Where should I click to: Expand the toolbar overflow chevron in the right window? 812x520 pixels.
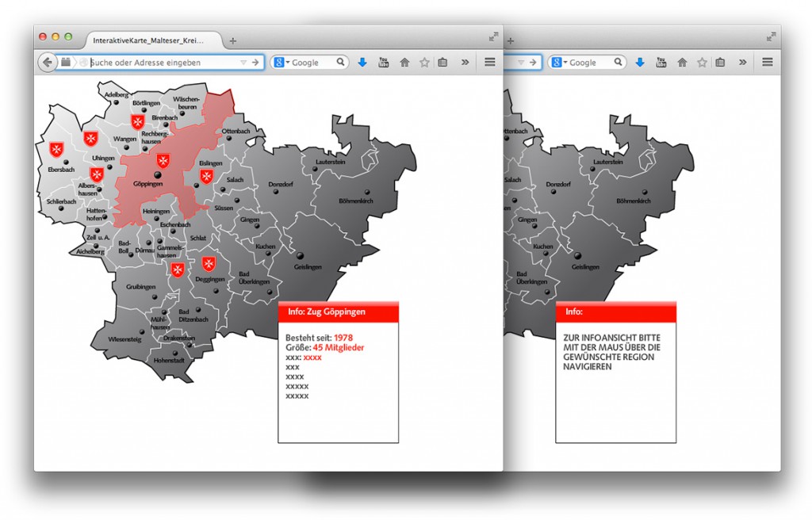742,63
